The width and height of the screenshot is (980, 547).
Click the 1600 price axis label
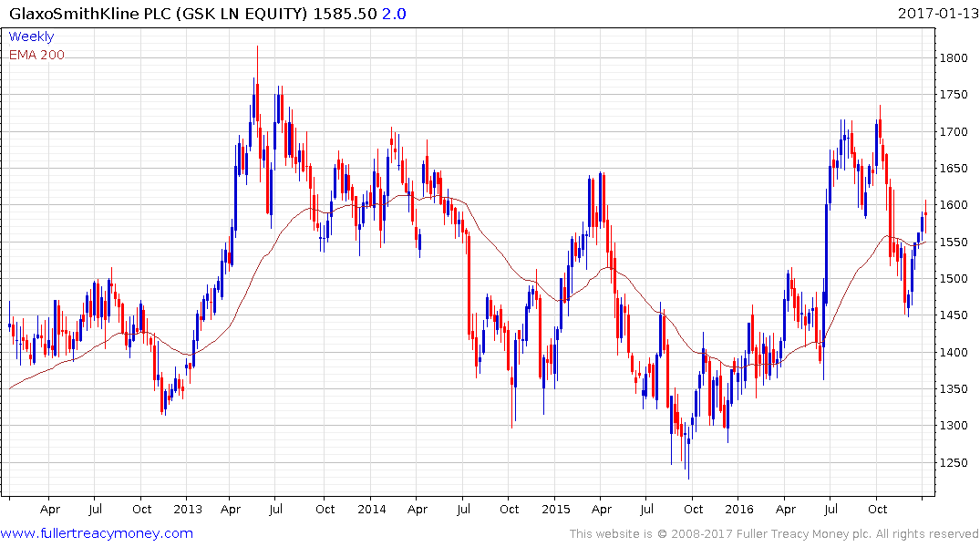pyautogui.click(x=954, y=205)
